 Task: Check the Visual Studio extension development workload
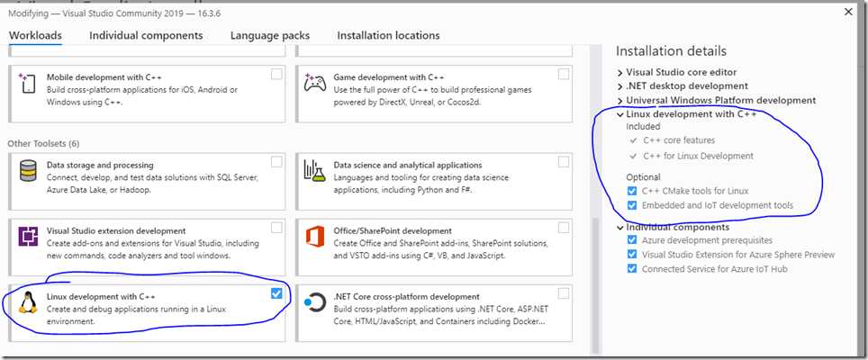276,228
